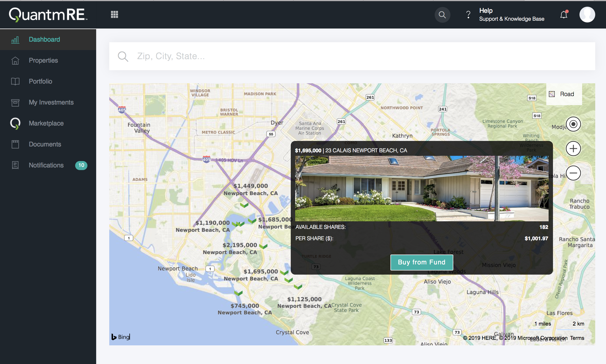Zoom out the map with minus button
Screen dimensions: 606x364
[573, 173]
